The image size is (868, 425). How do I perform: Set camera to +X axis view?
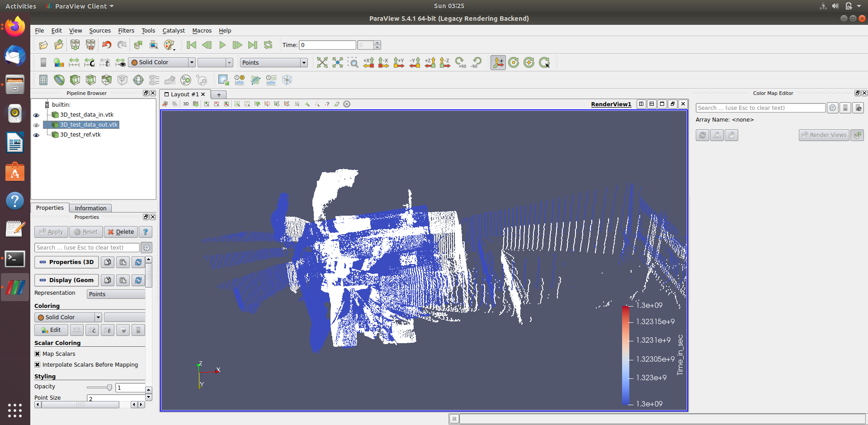point(368,62)
